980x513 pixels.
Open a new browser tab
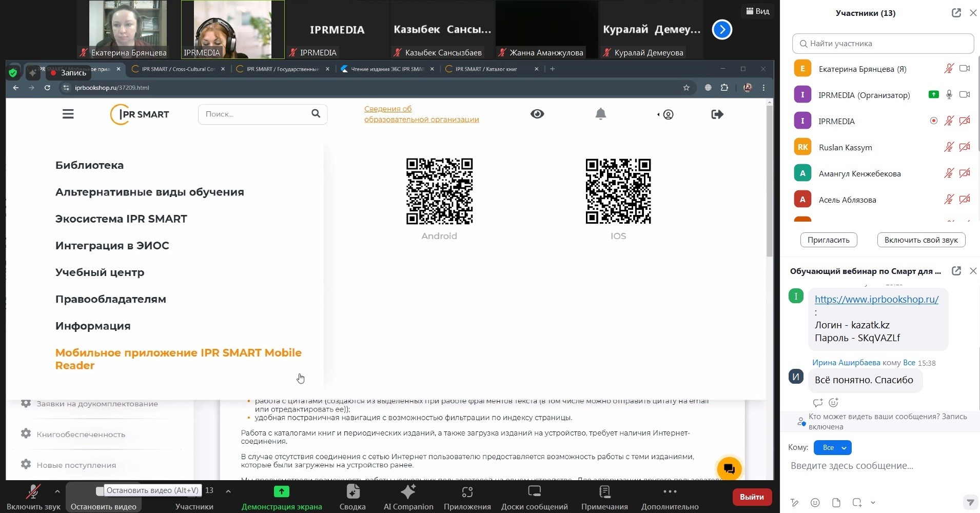click(x=552, y=69)
